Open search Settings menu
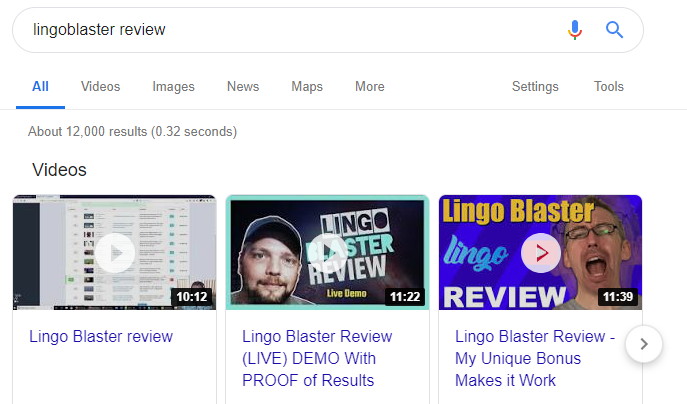Viewport: 687px width, 404px height. click(x=535, y=86)
